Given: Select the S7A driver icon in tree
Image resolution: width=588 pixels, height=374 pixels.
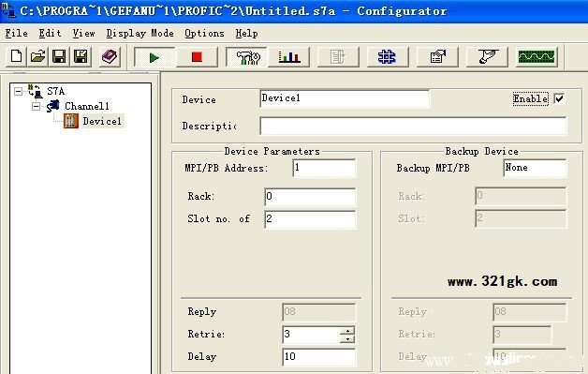Looking at the screenshot, I should click(36, 91).
